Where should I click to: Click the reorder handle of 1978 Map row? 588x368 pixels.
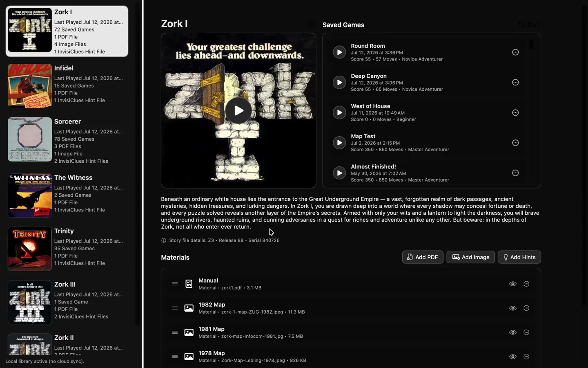tap(175, 357)
